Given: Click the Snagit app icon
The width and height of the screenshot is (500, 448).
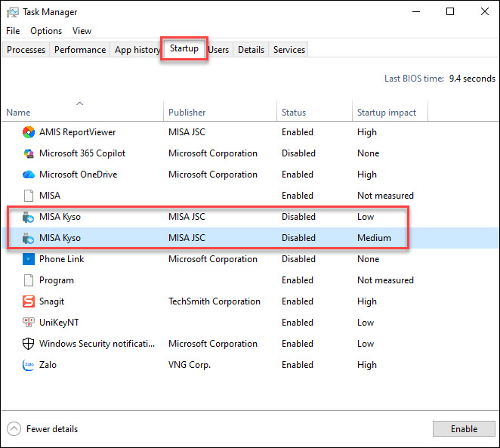Looking at the screenshot, I should (x=29, y=301).
